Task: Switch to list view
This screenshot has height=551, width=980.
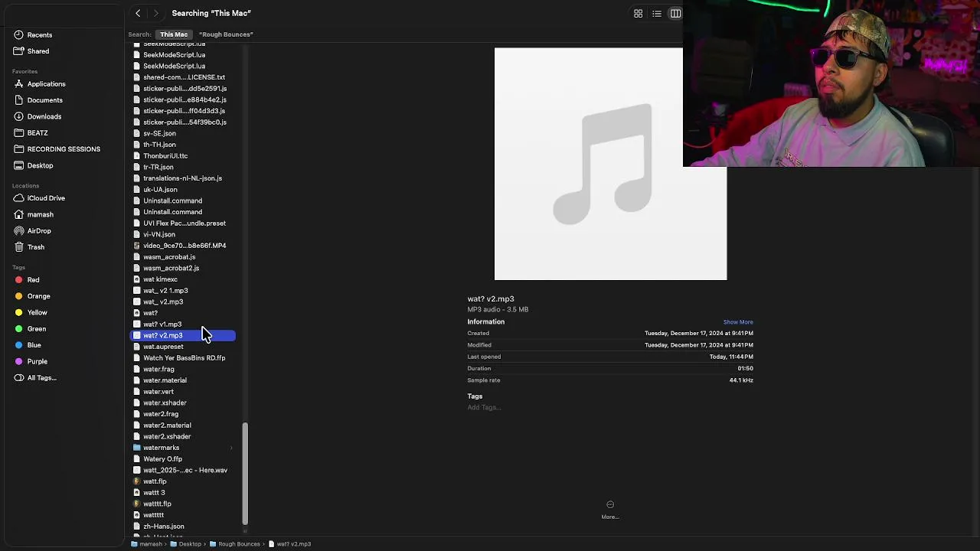Action: [x=657, y=14]
